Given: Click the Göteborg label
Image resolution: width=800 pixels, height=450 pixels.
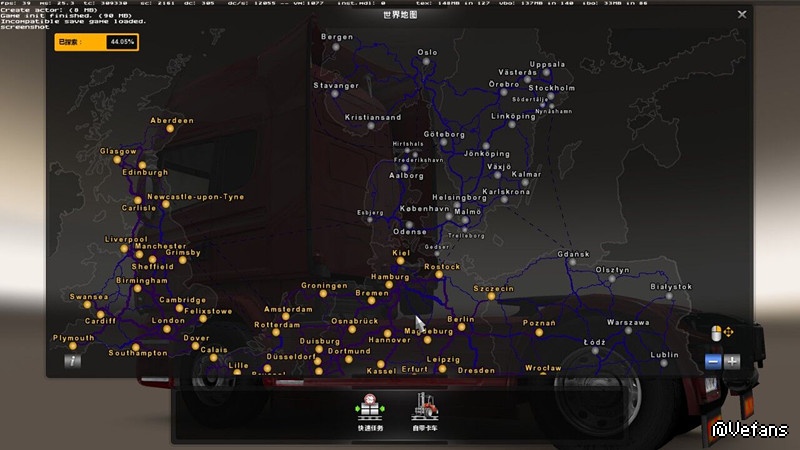Looking at the screenshot, I should coord(444,134).
